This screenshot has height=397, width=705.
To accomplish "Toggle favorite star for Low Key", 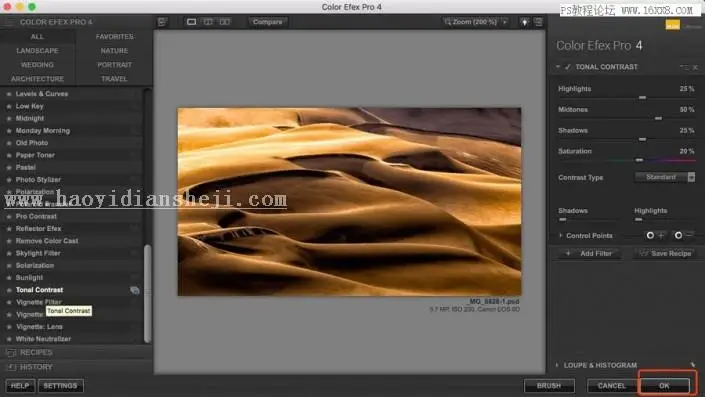I will (9, 106).
